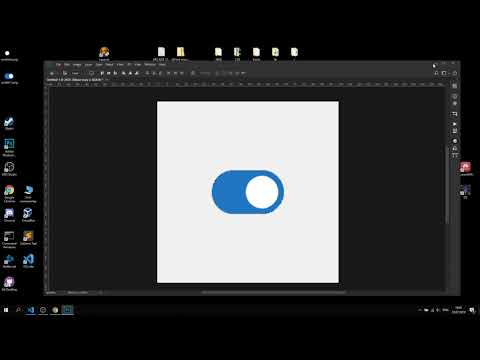
Task: Click the taskbar search icon
Action: (18, 310)
